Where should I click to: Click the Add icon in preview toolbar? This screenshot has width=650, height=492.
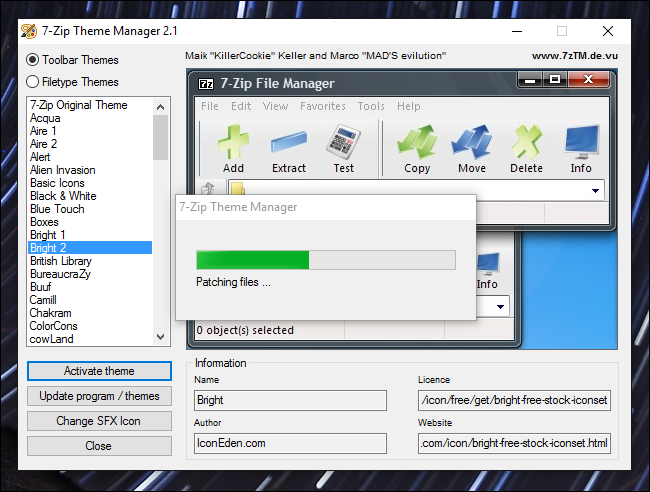[x=233, y=142]
